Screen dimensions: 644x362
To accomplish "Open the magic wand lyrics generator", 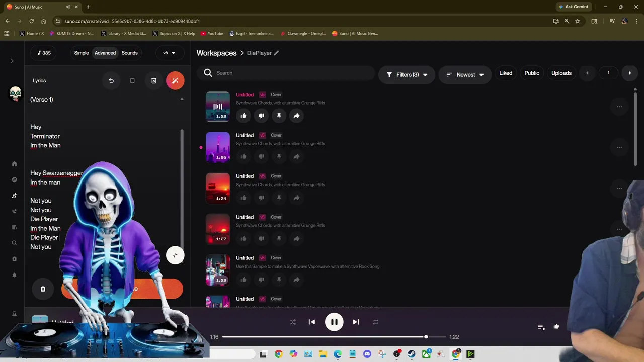I will (175, 80).
